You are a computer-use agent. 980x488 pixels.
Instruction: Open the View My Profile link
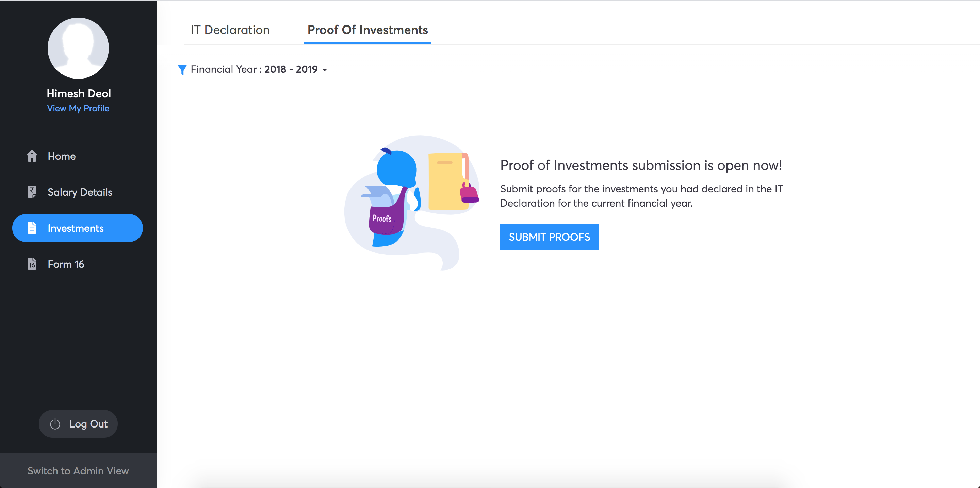tap(78, 108)
